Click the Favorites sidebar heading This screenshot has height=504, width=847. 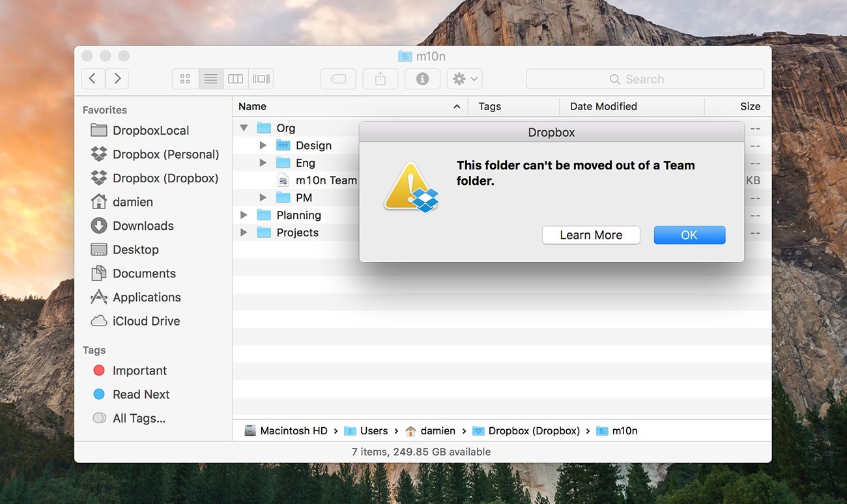pos(105,110)
